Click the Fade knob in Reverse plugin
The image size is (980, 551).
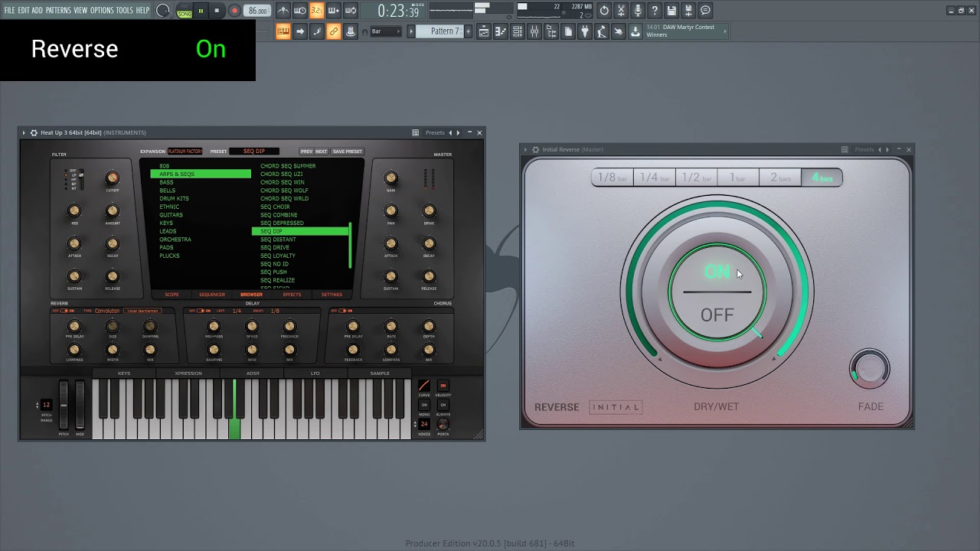click(870, 370)
